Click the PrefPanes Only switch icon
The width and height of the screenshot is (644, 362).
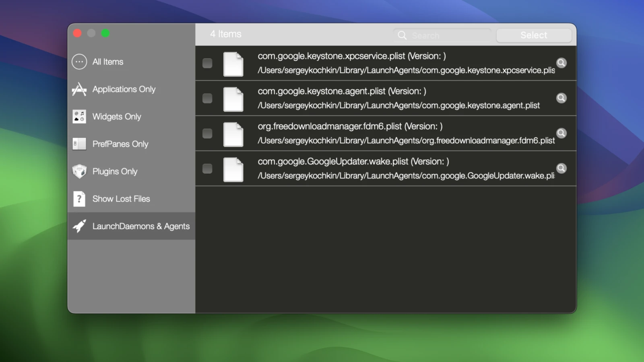79,144
